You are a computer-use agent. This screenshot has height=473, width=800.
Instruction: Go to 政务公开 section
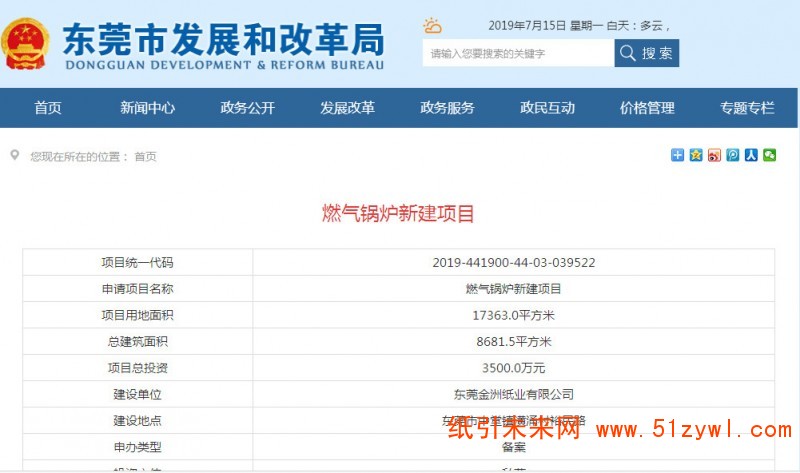tap(248, 108)
